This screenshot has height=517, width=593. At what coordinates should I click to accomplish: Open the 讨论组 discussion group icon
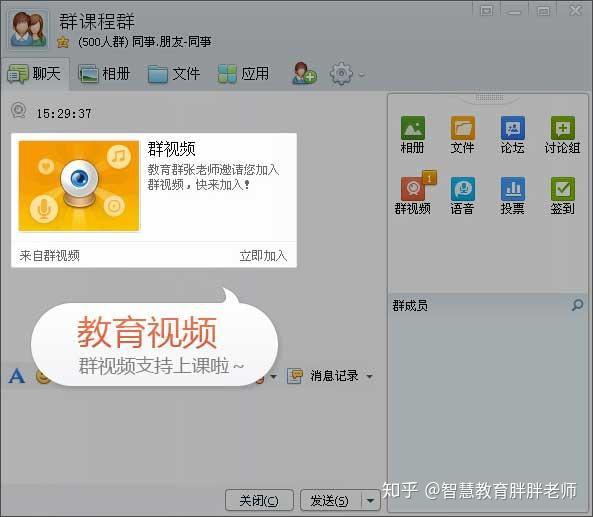562,135
